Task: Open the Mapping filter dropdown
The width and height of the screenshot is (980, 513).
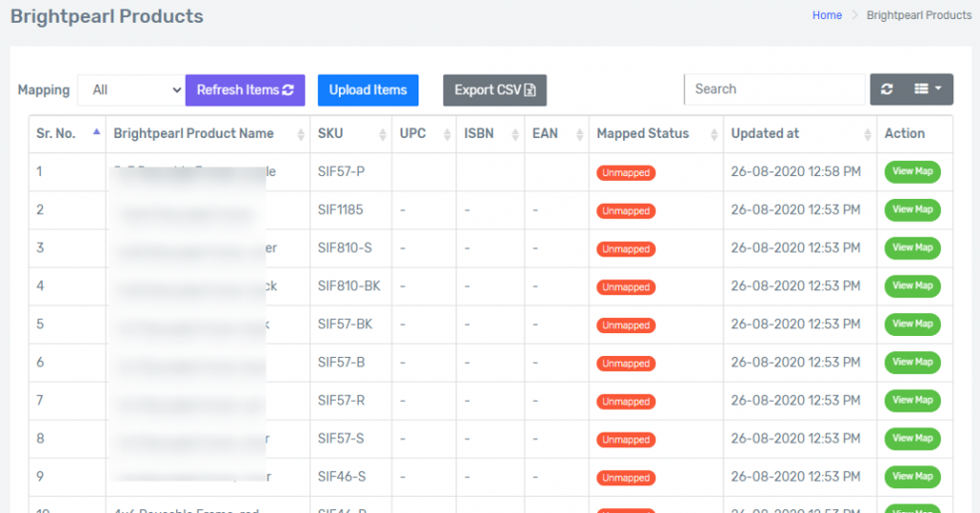Action: point(131,90)
